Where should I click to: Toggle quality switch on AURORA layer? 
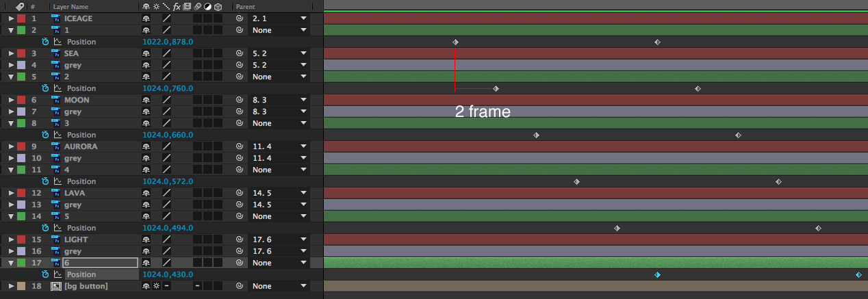pos(166,146)
